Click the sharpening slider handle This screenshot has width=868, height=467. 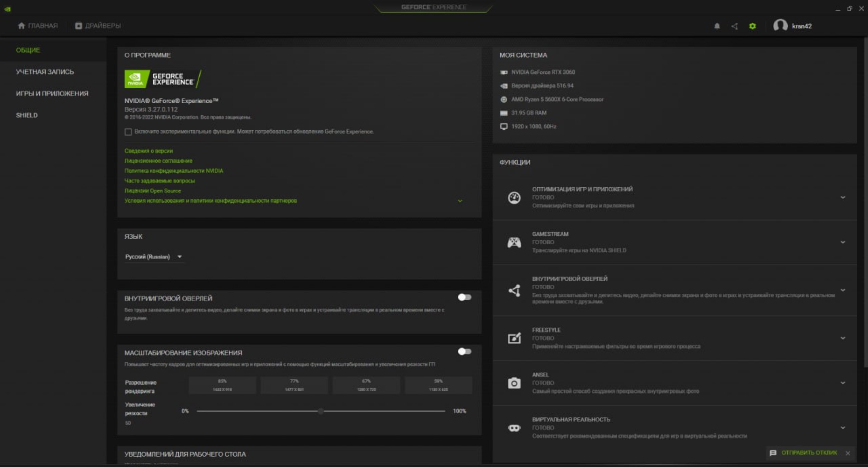point(321,411)
